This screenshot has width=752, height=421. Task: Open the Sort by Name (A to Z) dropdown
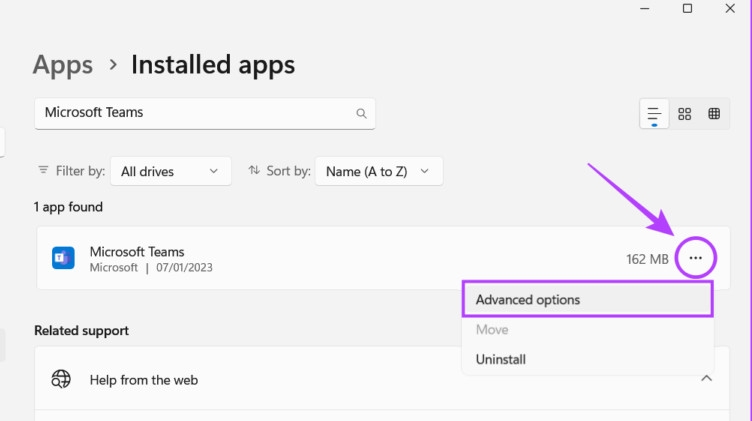pos(379,171)
